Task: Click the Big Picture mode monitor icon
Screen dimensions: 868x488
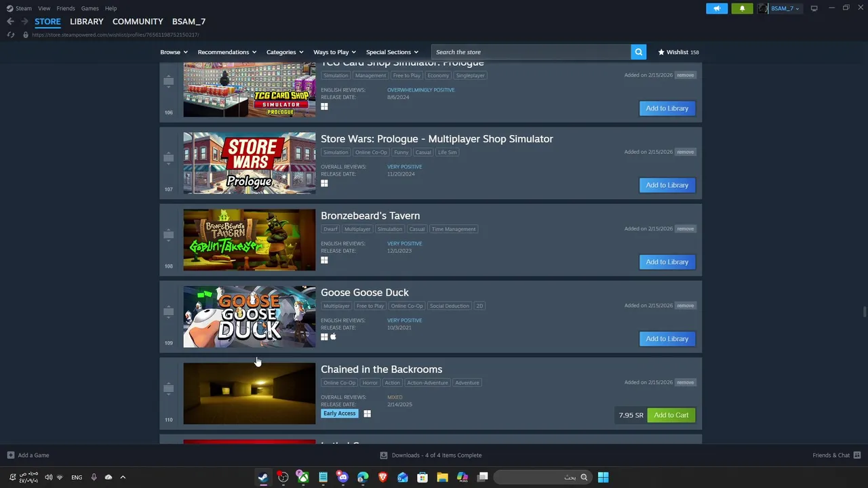Action: 814,8
